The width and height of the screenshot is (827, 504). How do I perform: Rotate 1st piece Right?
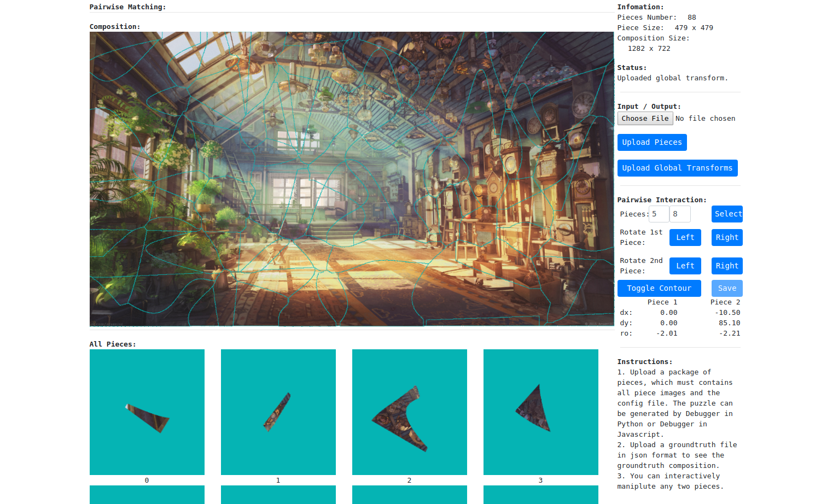click(x=727, y=237)
